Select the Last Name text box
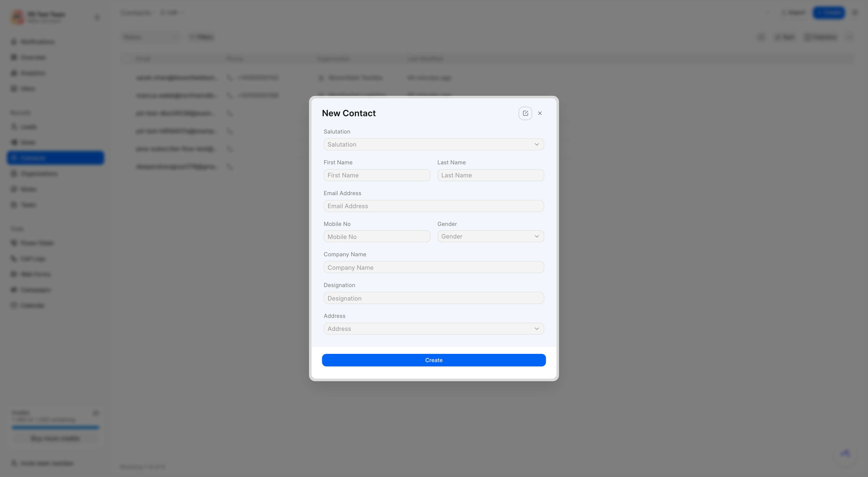This screenshot has height=477, width=868. [x=490, y=175]
